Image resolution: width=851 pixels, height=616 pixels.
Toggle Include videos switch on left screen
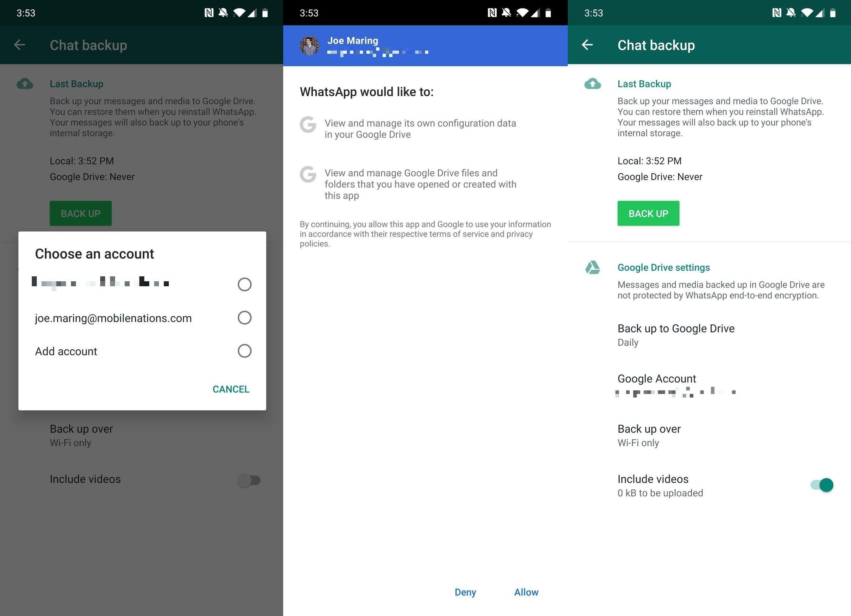click(x=249, y=479)
